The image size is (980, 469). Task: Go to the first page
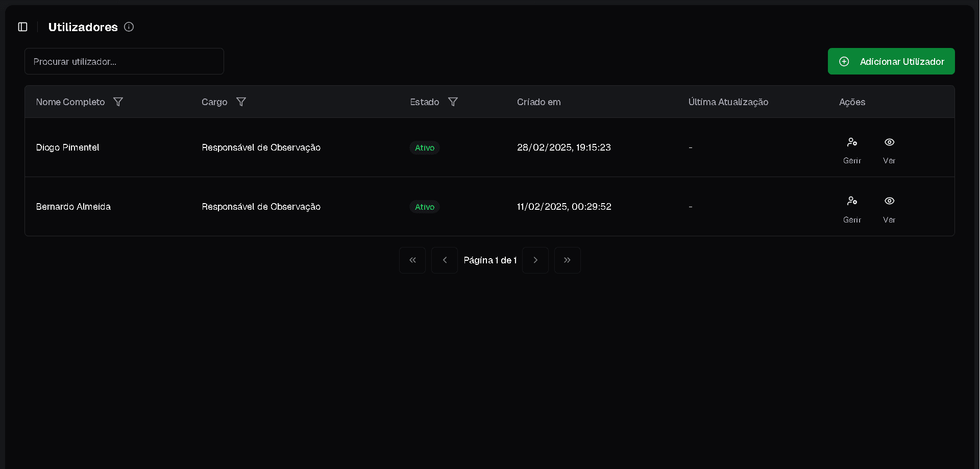tap(412, 260)
